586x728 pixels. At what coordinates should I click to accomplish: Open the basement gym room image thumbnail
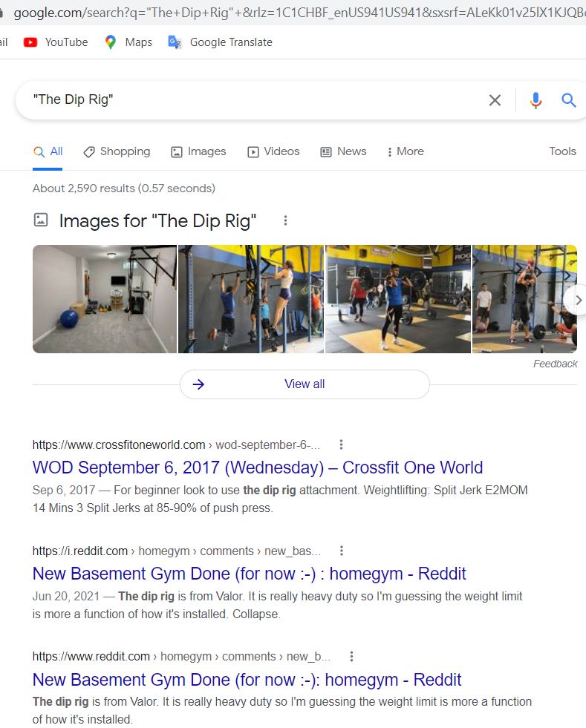click(x=105, y=299)
